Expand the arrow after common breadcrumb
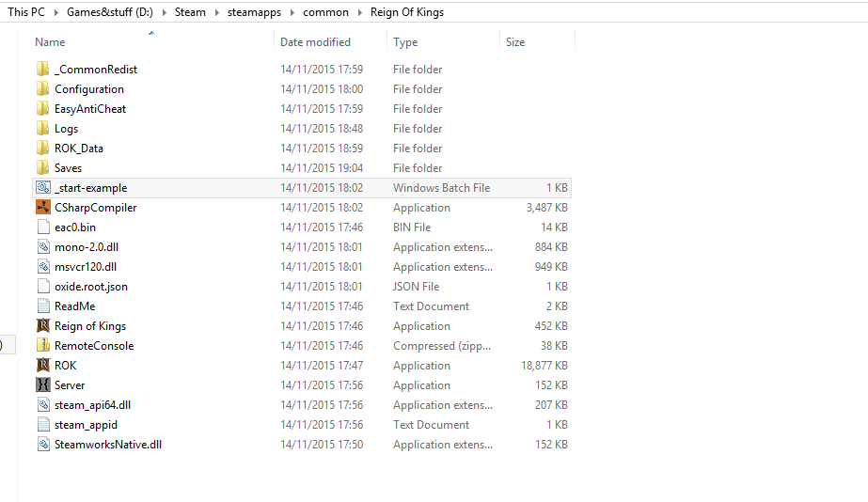This screenshot has height=502, width=868. click(360, 13)
